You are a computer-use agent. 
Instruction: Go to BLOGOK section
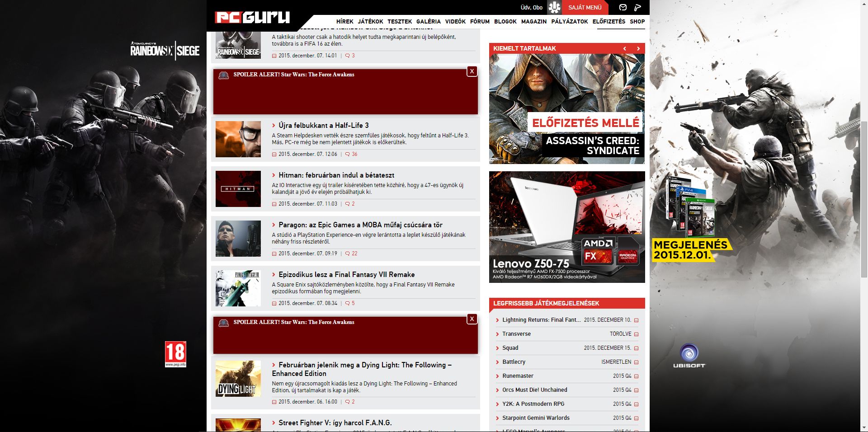pyautogui.click(x=505, y=21)
